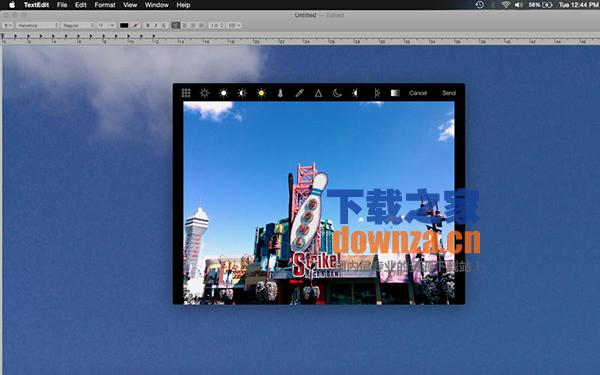The height and width of the screenshot is (375, 600).
Task: Select justified text alignment
Action: pos(202,25)
